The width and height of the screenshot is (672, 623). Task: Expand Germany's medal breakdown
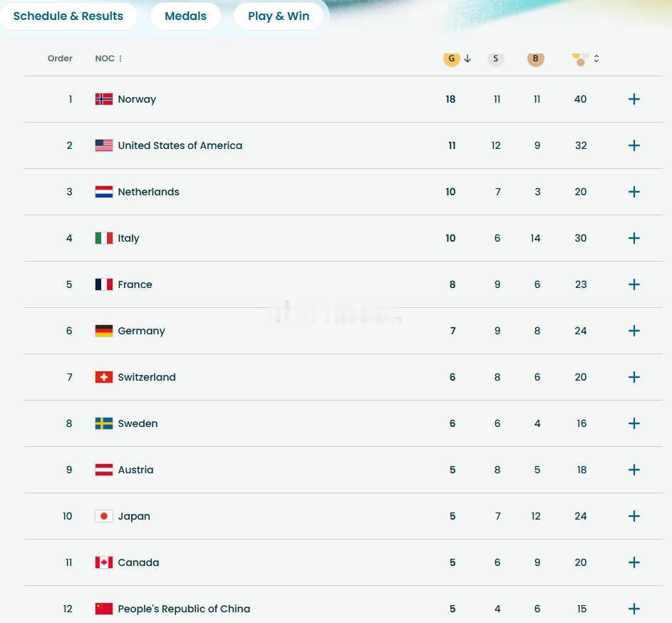[x=634, y=331]
